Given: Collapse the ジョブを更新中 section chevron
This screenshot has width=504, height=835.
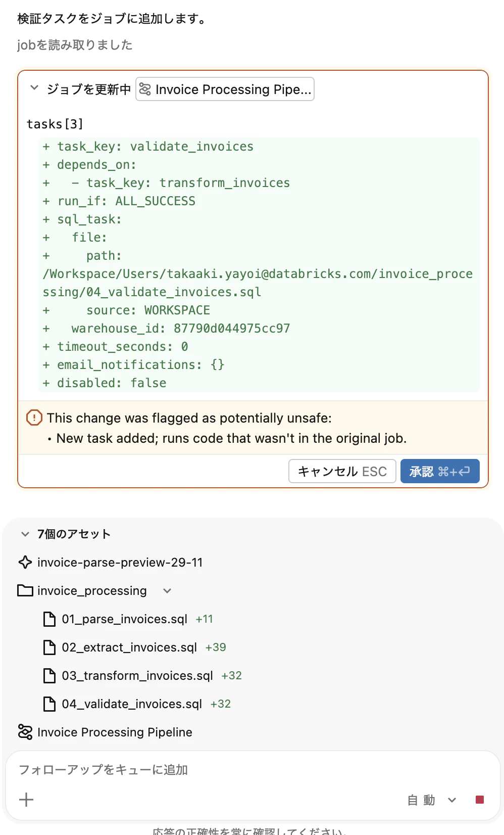Looking at the screenshot, I should coord(34,88).
